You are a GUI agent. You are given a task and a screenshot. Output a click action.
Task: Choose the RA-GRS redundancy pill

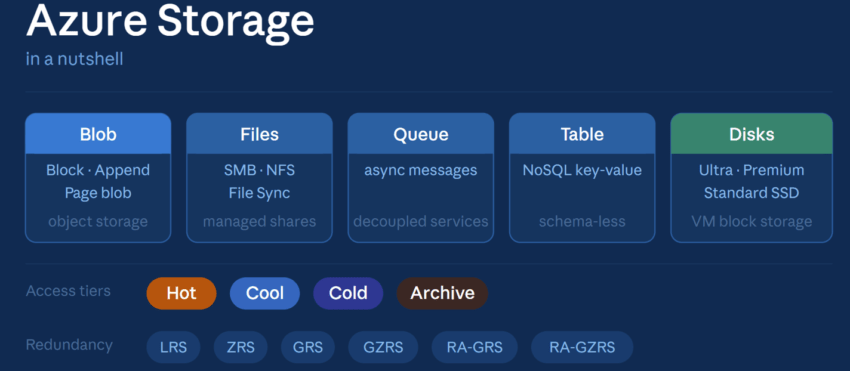point(475,347)
